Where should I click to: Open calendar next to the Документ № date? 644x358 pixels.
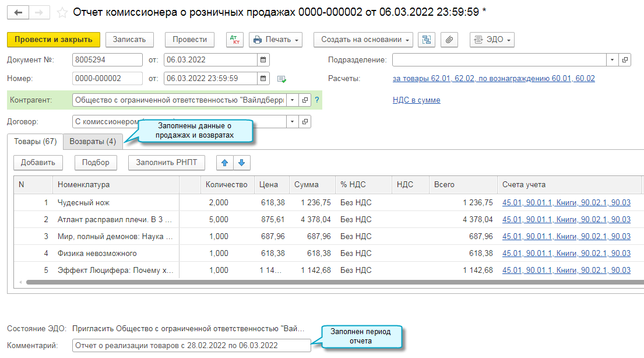pyautogui.click(x=263, y=59)
